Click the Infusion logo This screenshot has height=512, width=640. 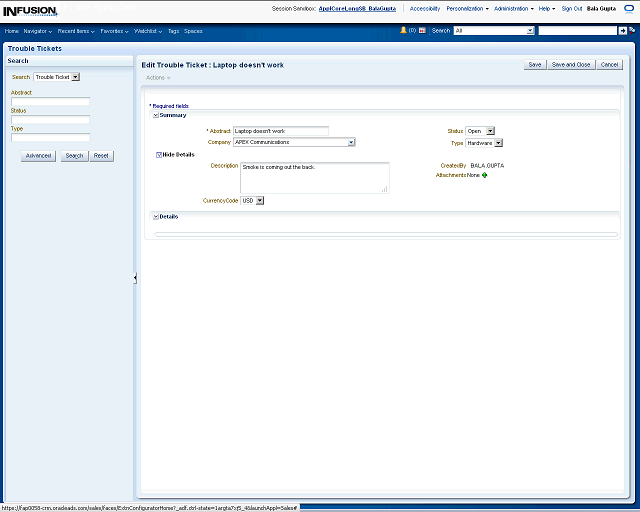(29, 10)
